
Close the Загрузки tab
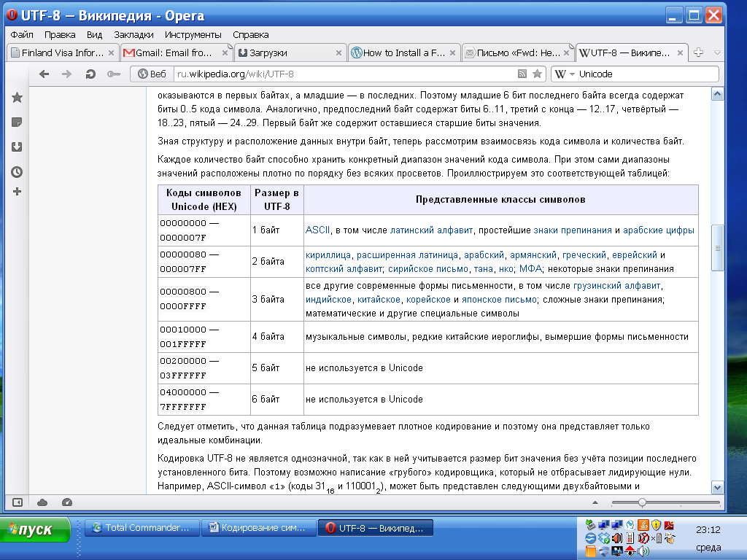338,52
